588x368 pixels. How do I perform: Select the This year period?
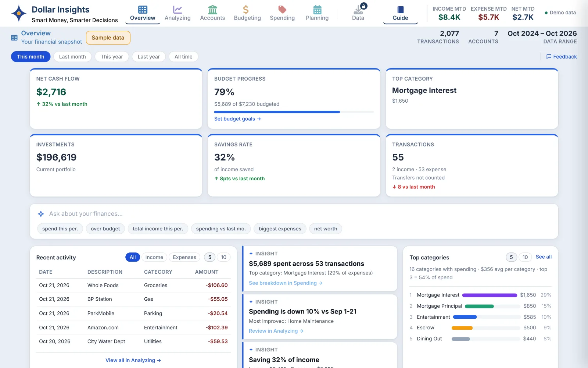tap(112, 57)
